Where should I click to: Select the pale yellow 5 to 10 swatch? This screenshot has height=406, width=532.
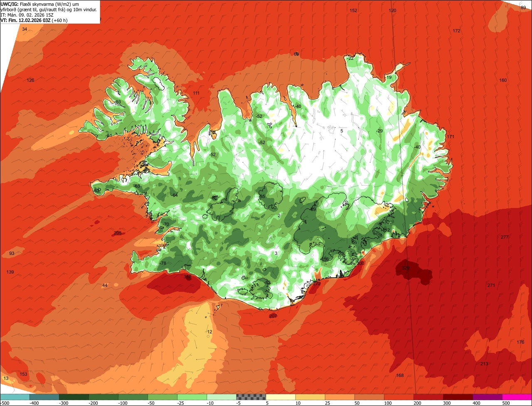tap(281, 396)
